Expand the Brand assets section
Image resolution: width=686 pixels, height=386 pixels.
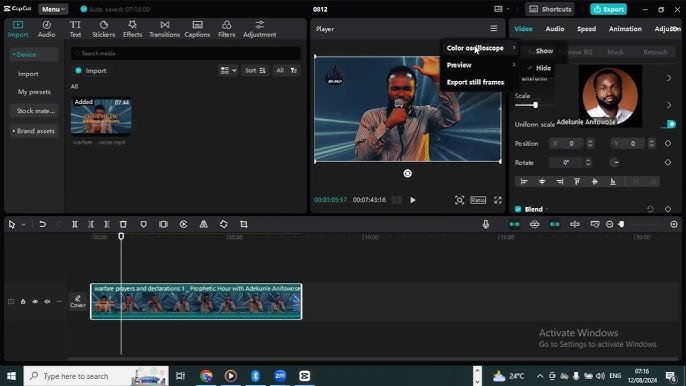pos(34,131)
